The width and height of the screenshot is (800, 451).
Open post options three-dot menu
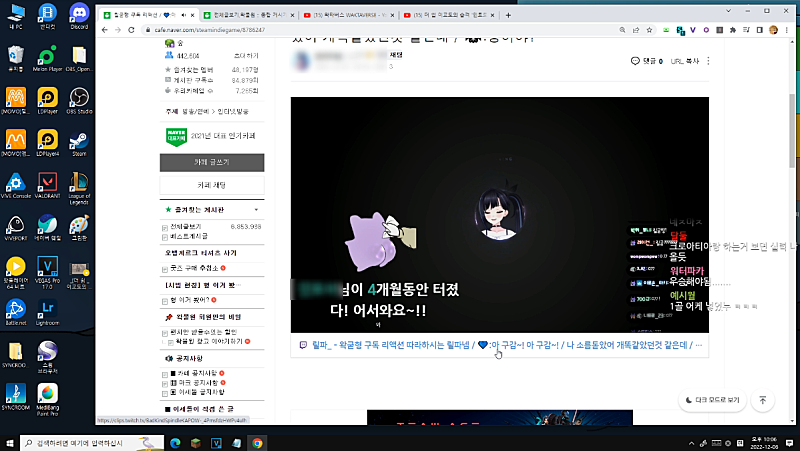[x=708, y=61]
